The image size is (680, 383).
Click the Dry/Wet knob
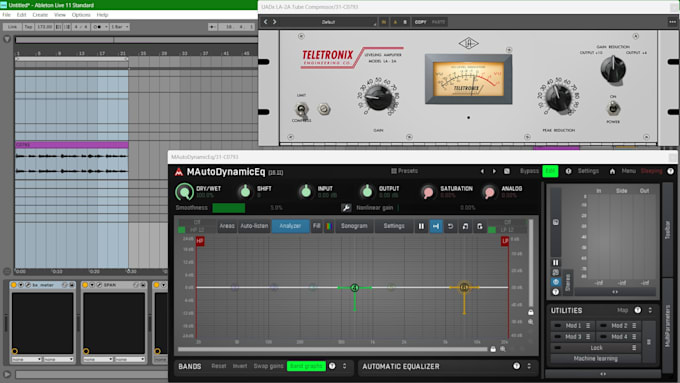point(184,192)
